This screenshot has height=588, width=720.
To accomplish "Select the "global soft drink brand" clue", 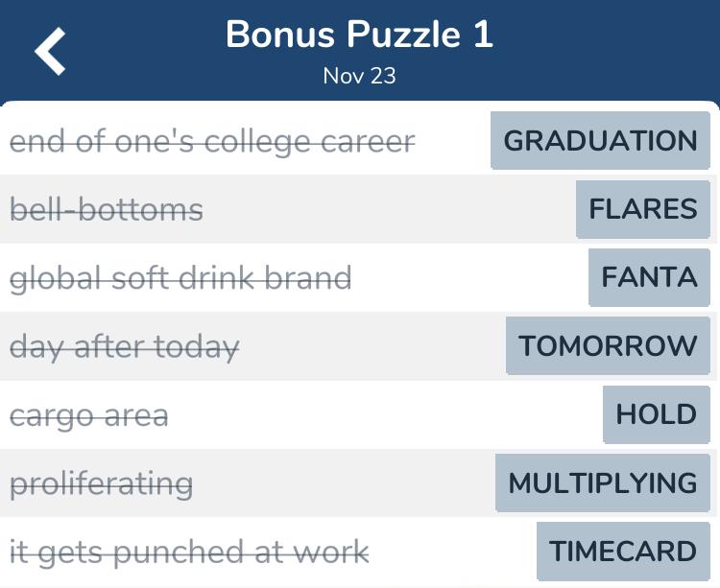I will pyautogui.click(x=180, y=279).
